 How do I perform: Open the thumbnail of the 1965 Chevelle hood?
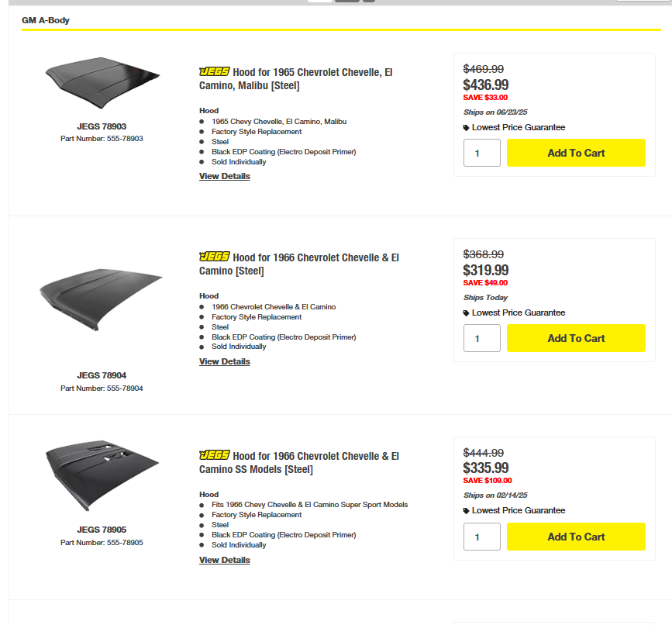(102, 80)
